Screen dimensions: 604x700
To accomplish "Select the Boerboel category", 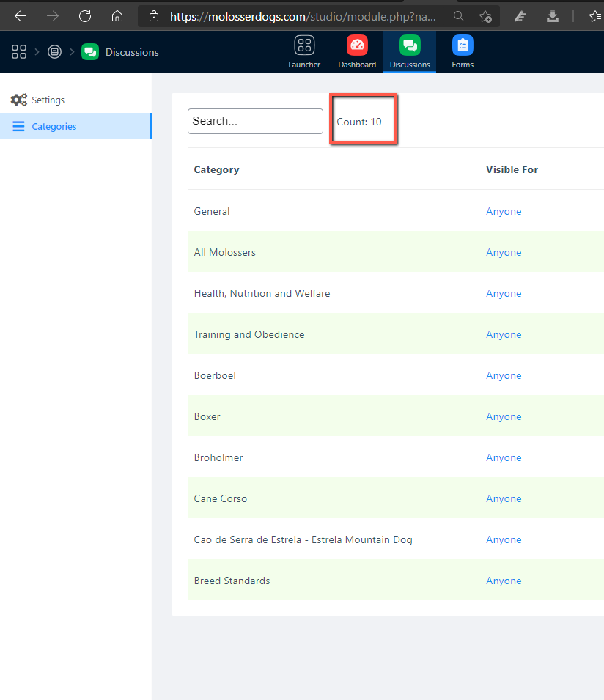I will (215, 375).
